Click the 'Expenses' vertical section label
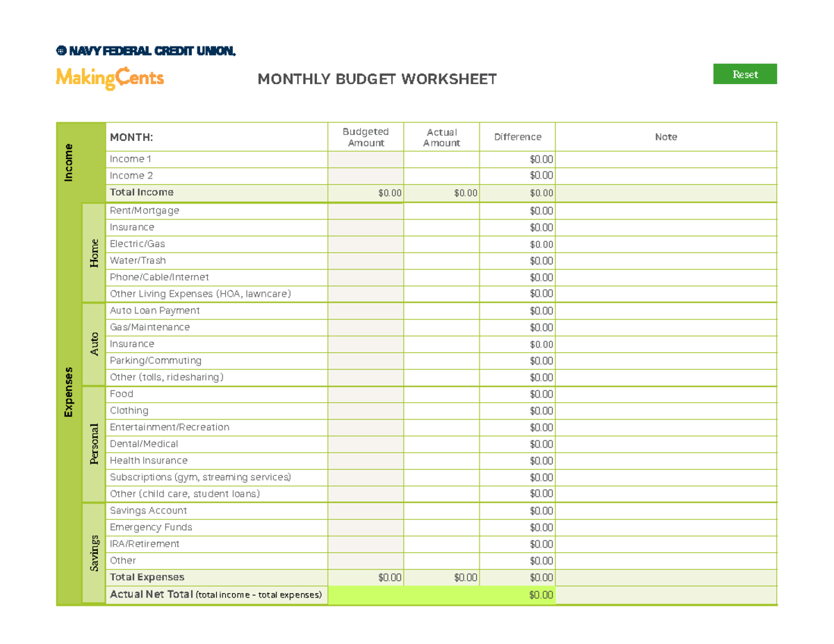834x644 pixels. point(68,393)
